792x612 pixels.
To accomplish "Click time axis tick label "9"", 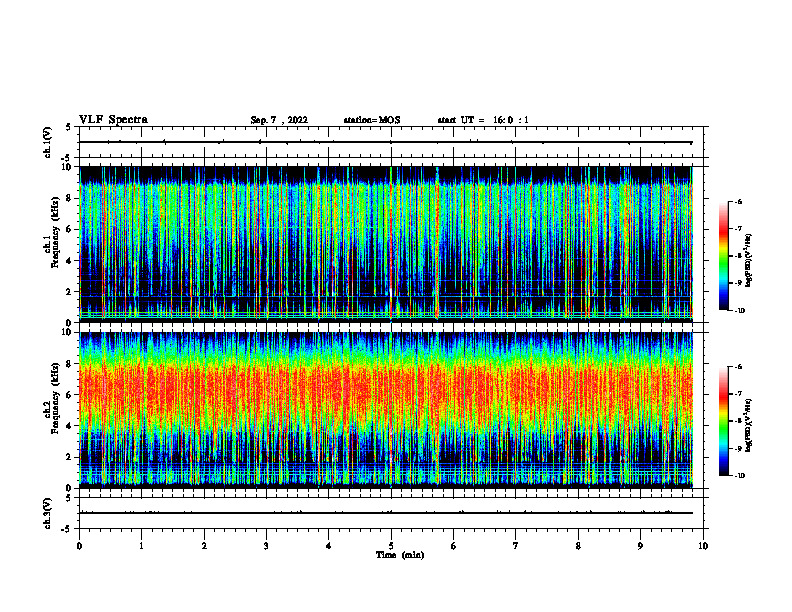I will (640, 546).
